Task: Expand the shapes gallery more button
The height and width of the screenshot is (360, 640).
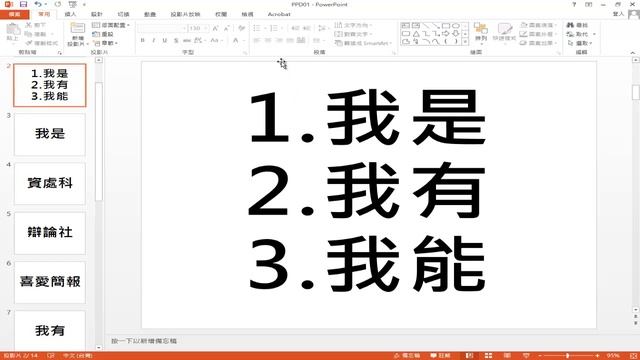Action: [465, 42]
